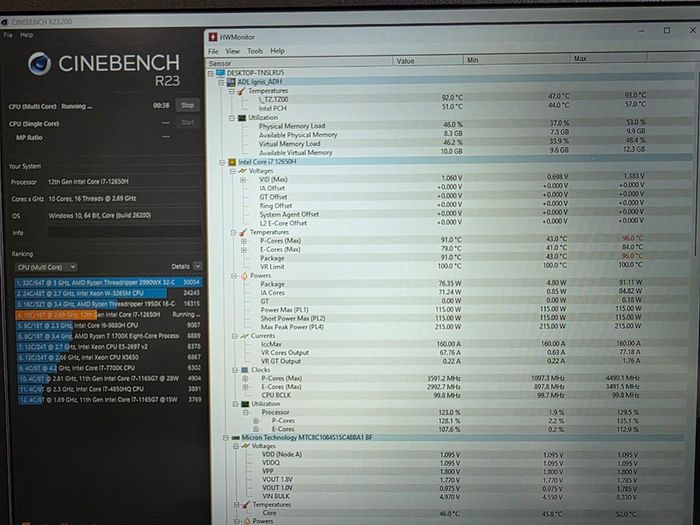The height and width of the screenshot is (525, 700).
Task: Select the VR Cores Output row
Action: coord(452,353)
